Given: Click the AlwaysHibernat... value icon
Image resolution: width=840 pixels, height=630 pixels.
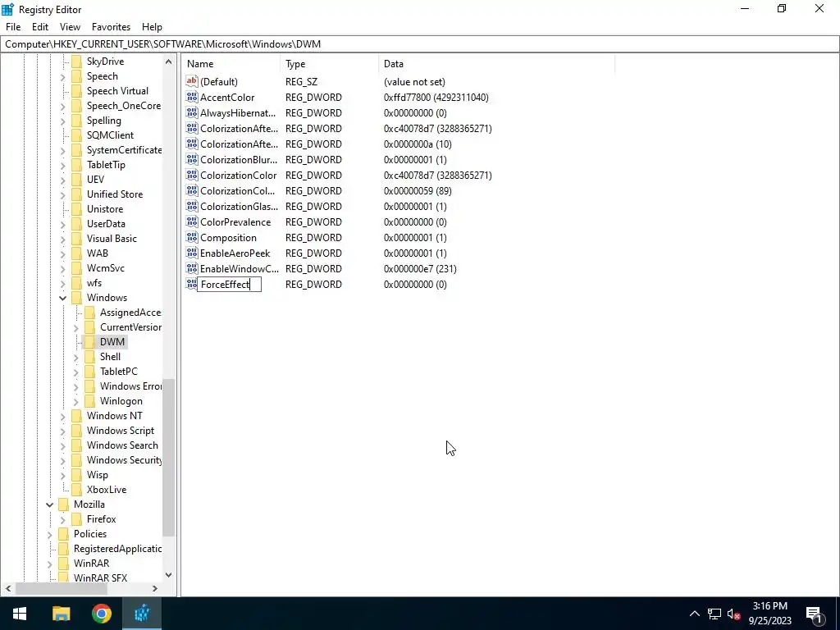Looking at the screenshot, I should click(192, 112).
